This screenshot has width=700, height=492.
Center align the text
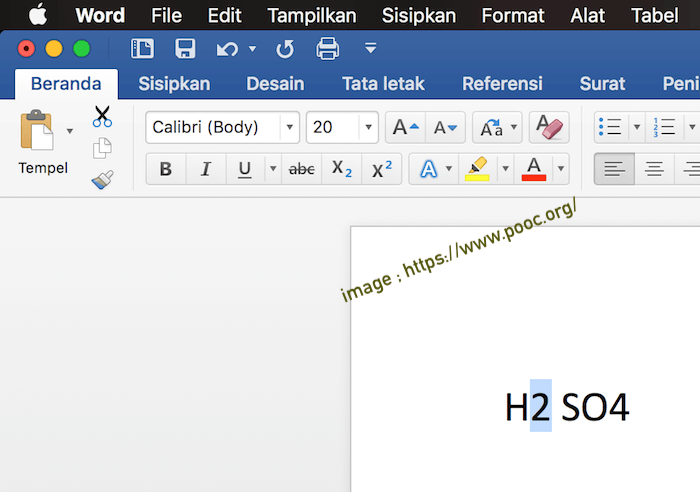[x=654, y=169]
